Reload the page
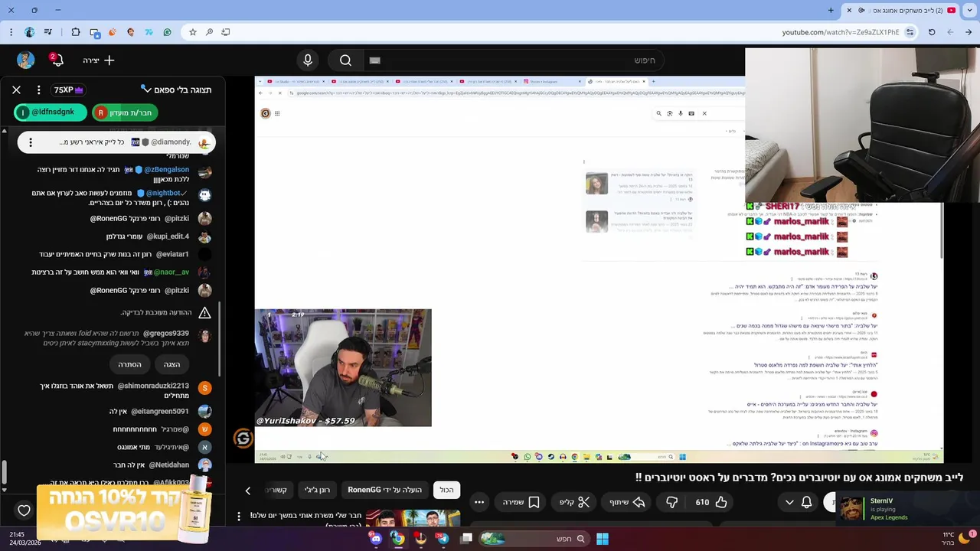This screenshot has width=980, height=551. (932, 32)
